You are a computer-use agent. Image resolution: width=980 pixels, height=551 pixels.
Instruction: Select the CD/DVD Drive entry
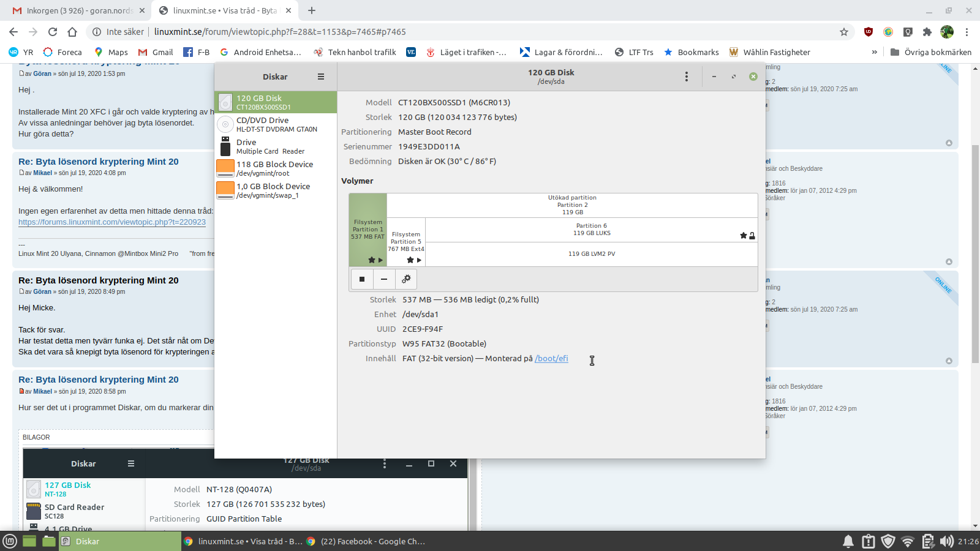pos(276,124)
